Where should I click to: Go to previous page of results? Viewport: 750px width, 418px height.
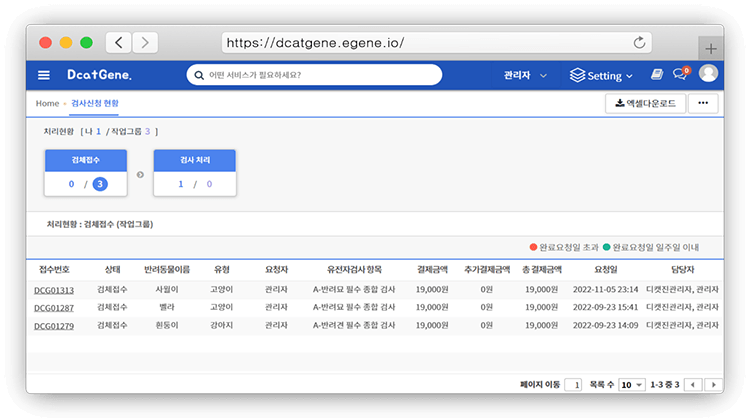[692, 384]
